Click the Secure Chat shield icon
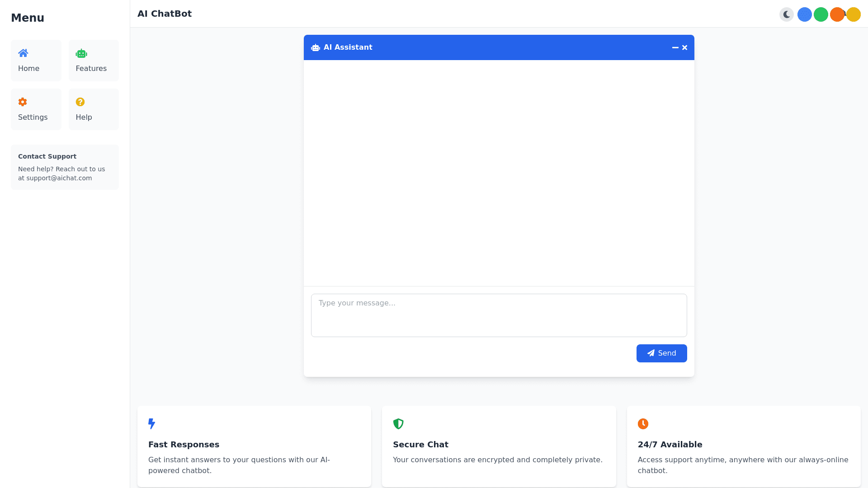 pyautogui.click(x=398, y=424)
